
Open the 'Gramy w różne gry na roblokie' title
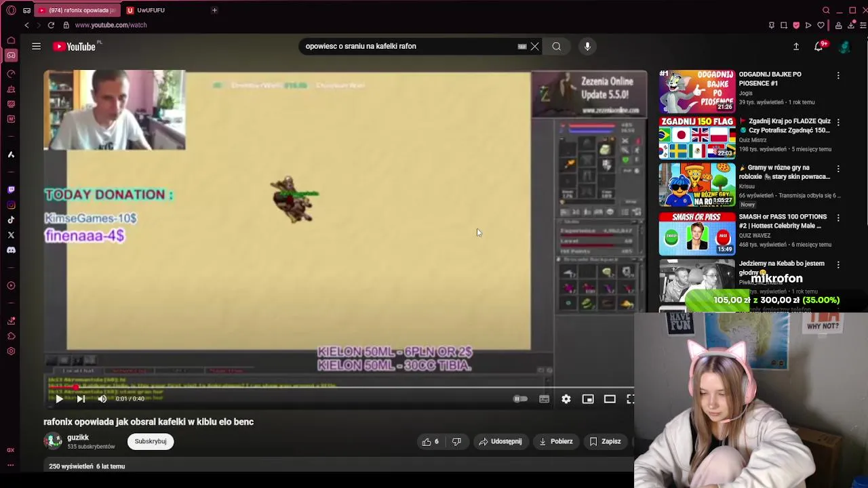[785, 172]
